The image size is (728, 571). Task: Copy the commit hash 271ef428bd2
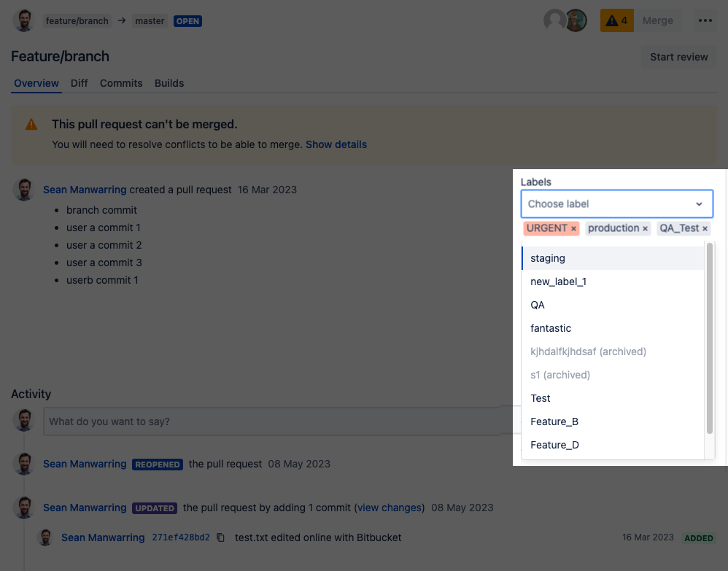point(221,537)
